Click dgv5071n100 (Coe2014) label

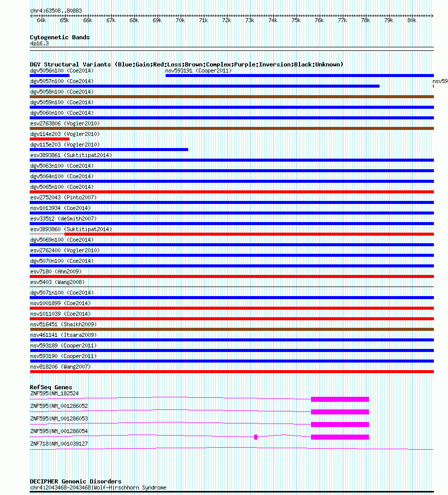coord(62,293)
